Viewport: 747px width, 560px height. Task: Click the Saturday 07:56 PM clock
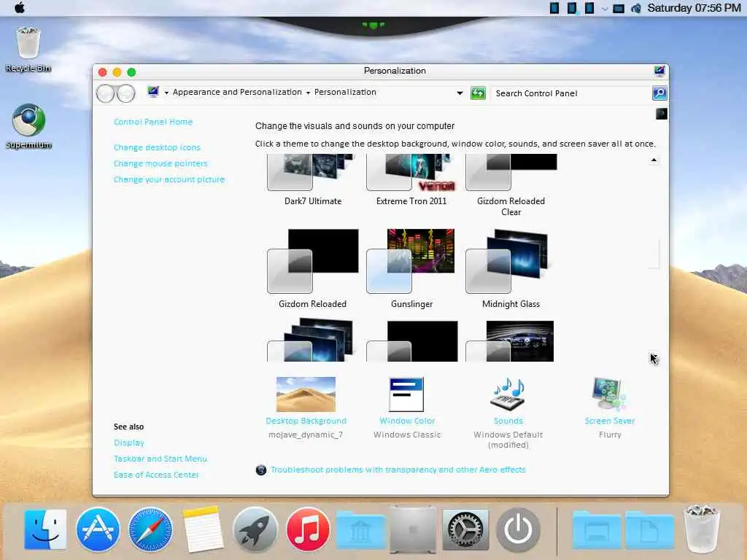pos(694,8)
